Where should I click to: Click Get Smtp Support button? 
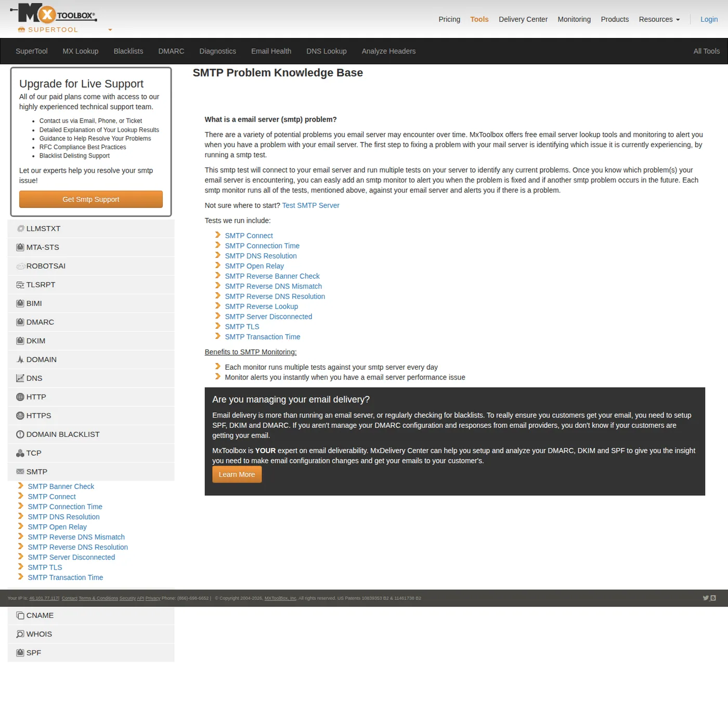coord(91,199)
